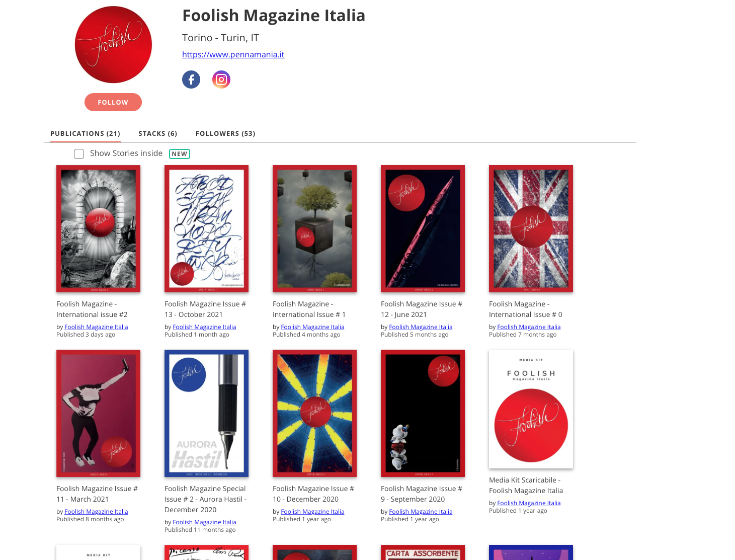Enable Show Stories inside checkbox
735x560 pixels.
tap(79, 154)
